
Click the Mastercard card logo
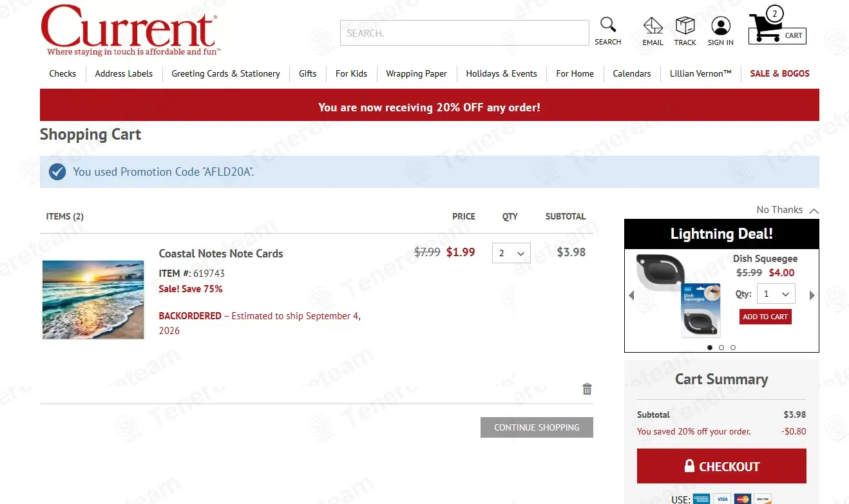point(743,499)
